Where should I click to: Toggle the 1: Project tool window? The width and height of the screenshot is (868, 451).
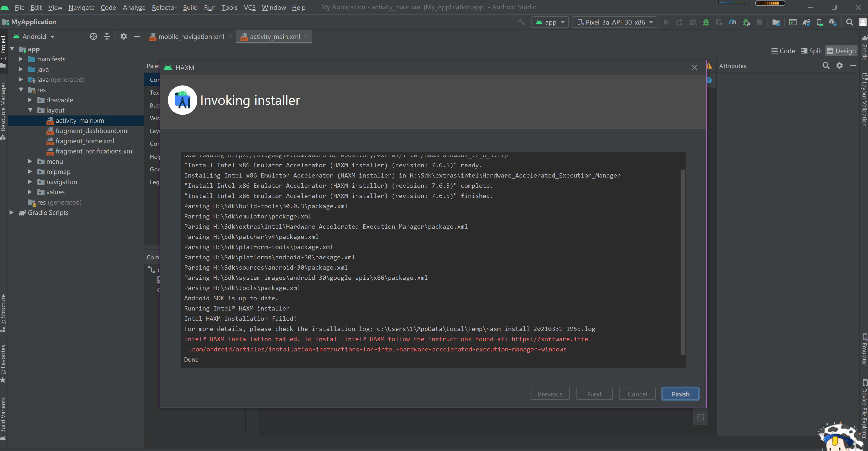pos(3,51)
